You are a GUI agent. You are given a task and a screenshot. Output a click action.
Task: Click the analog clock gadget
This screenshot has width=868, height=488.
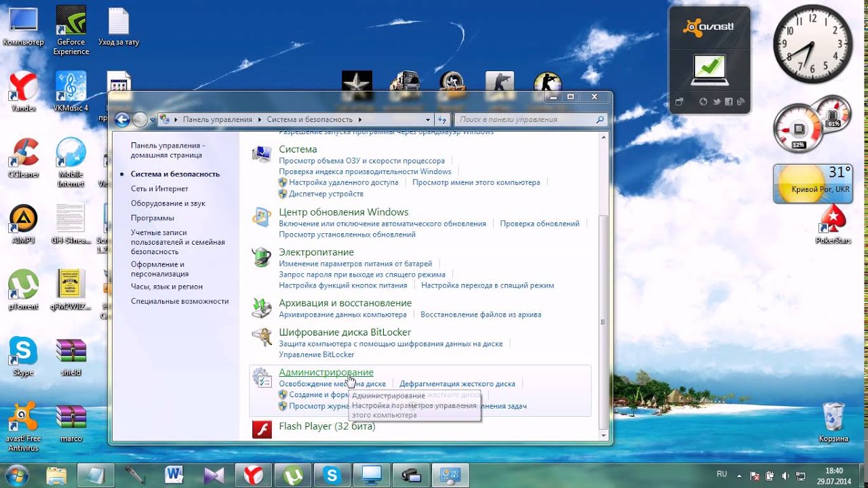[x=812, y=44]
